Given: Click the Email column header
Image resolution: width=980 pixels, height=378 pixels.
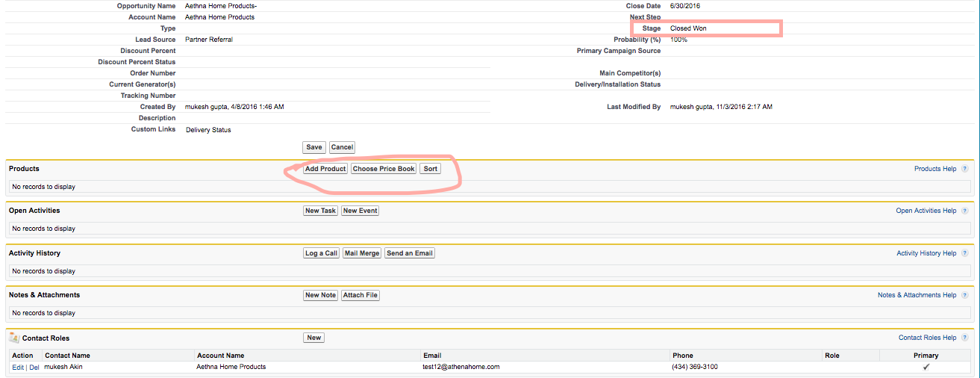Looking at the screenshot, I should click(x=432, y=356).
